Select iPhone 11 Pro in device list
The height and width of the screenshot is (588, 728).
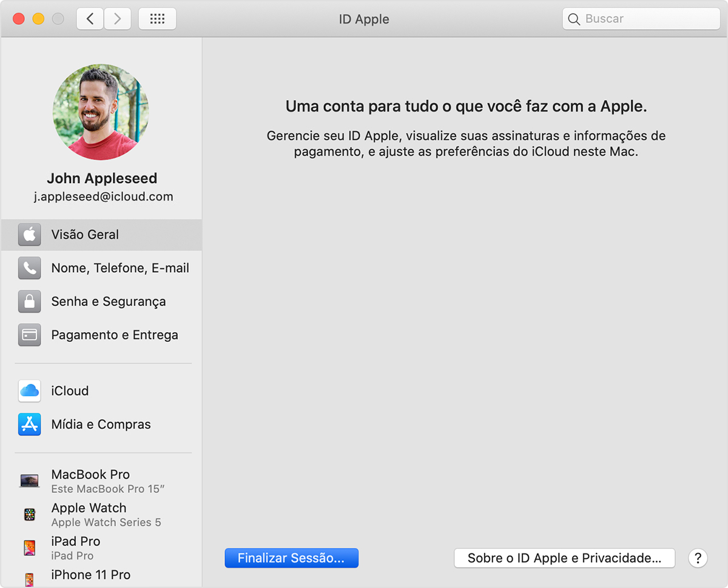pyautogui.click(x=90, y=575)
